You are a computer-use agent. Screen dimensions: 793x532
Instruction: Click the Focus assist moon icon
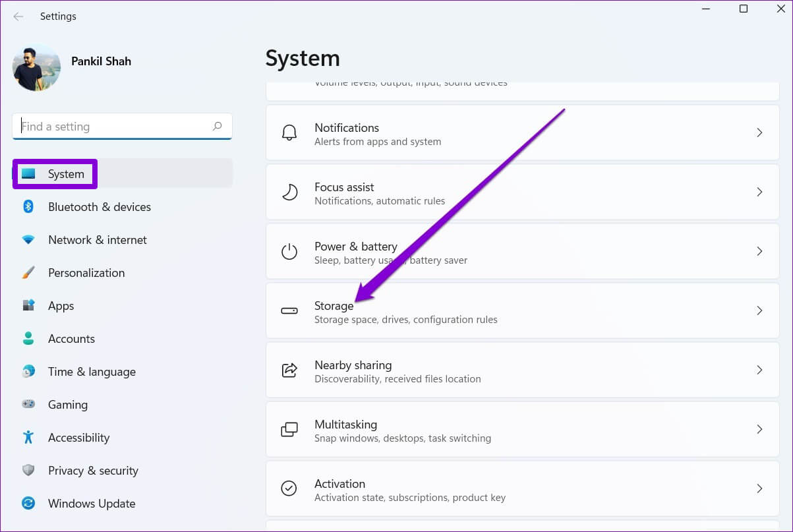[289, 192]
